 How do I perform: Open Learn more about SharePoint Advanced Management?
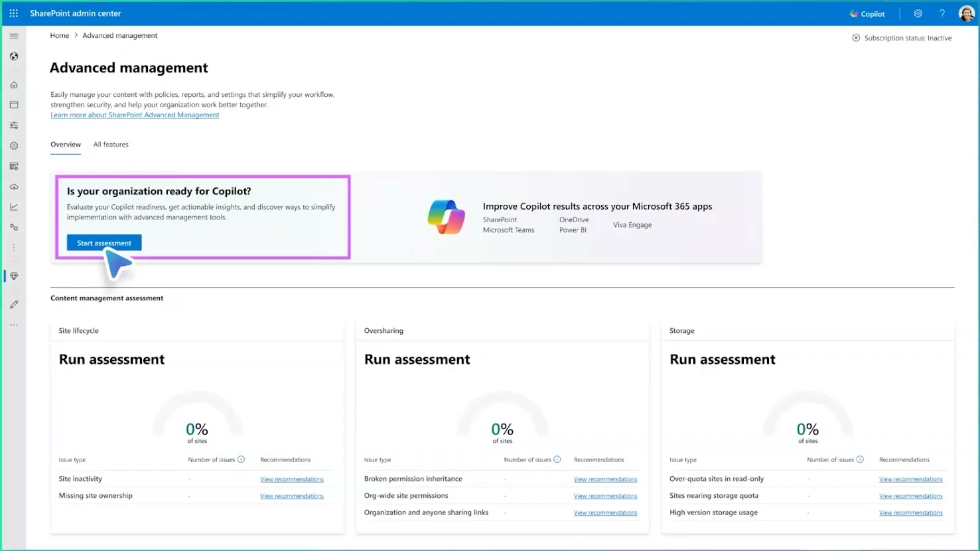click(x=135, y=115)
